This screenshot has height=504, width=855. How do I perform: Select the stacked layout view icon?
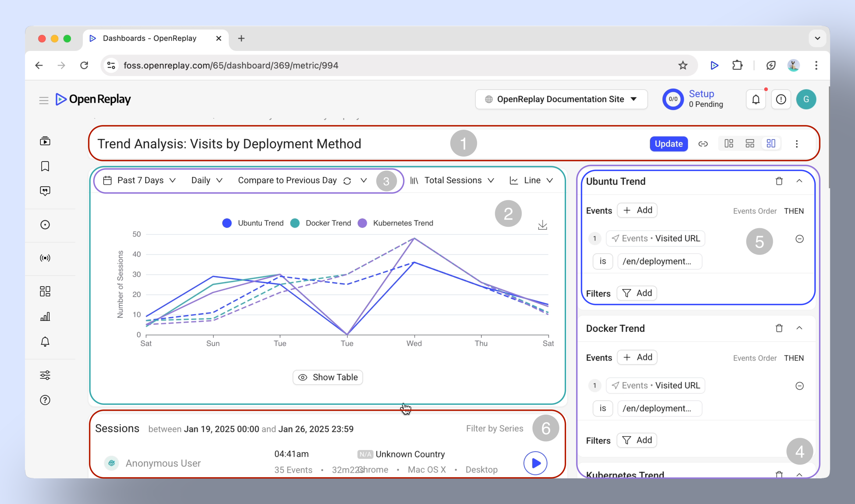(x=750, y=144)
